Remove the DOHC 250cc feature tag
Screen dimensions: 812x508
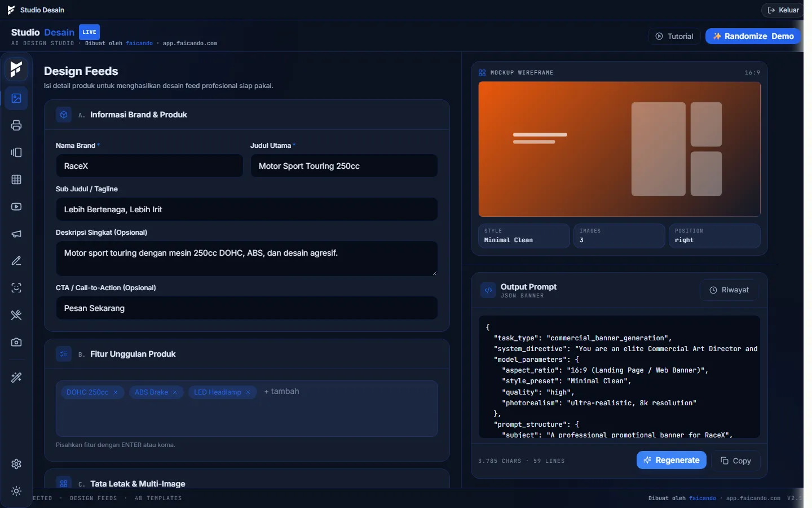[x=116, y=392]
